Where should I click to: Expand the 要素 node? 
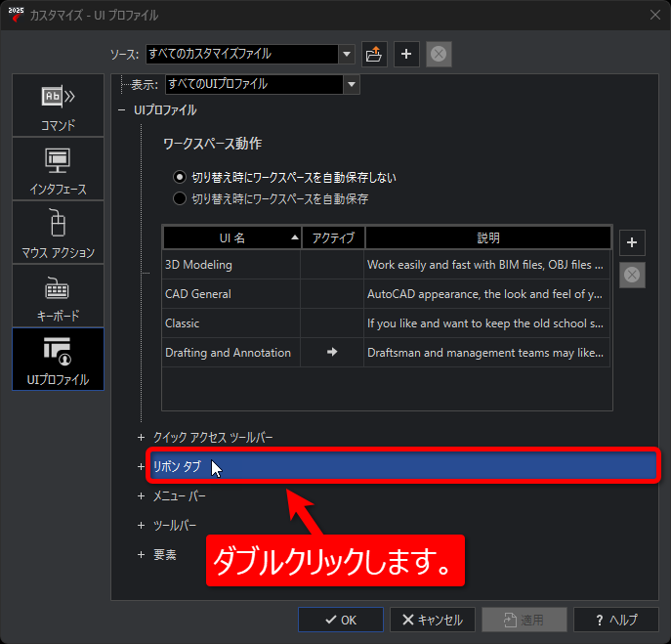[x=141, y=554]
